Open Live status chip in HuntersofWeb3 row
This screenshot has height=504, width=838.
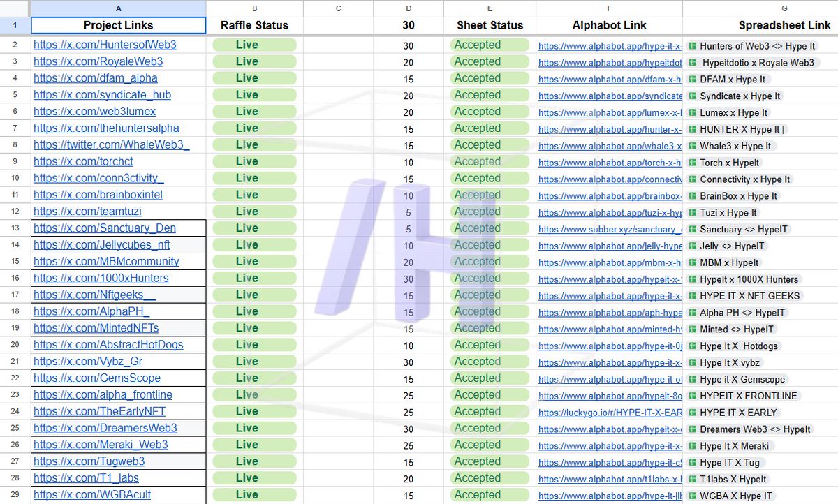pos(254,45)
